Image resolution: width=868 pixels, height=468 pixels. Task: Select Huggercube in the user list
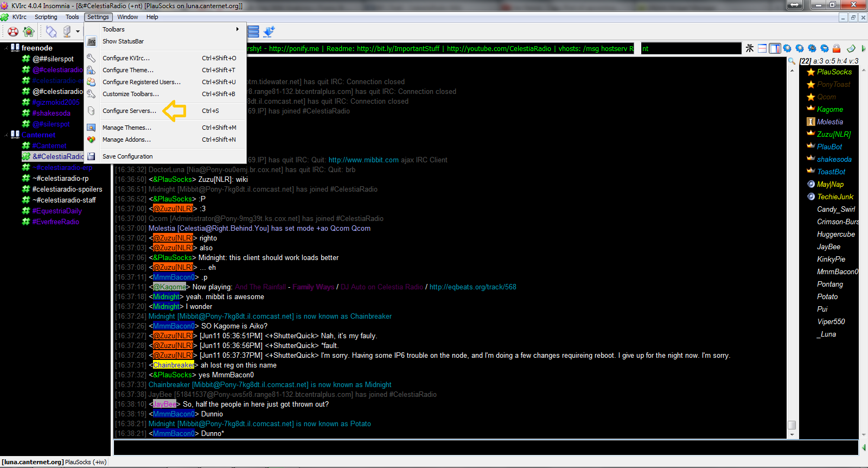[x=836, y=234]
